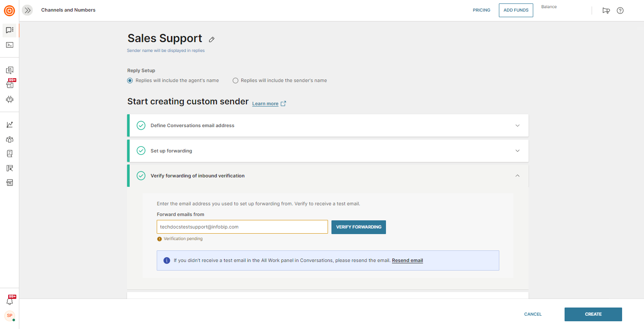This screenshot has height=329, width=644.
Task: Open the People group icon in sidebar
Action: [x=9, y=139]
